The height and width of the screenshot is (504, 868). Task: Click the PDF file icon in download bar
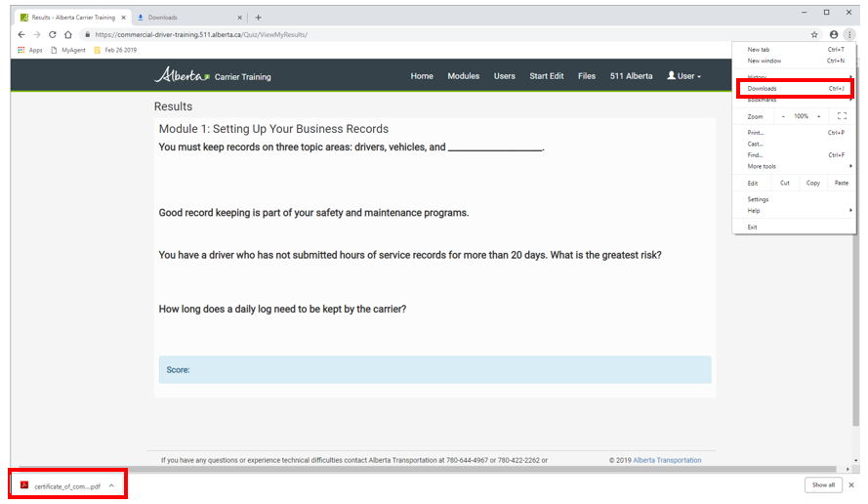pos(24,485)
